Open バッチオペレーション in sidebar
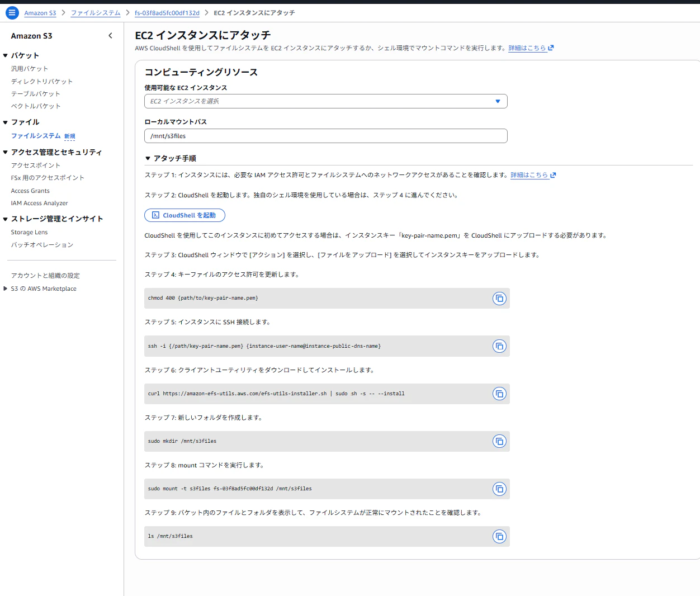 [42, 245]
